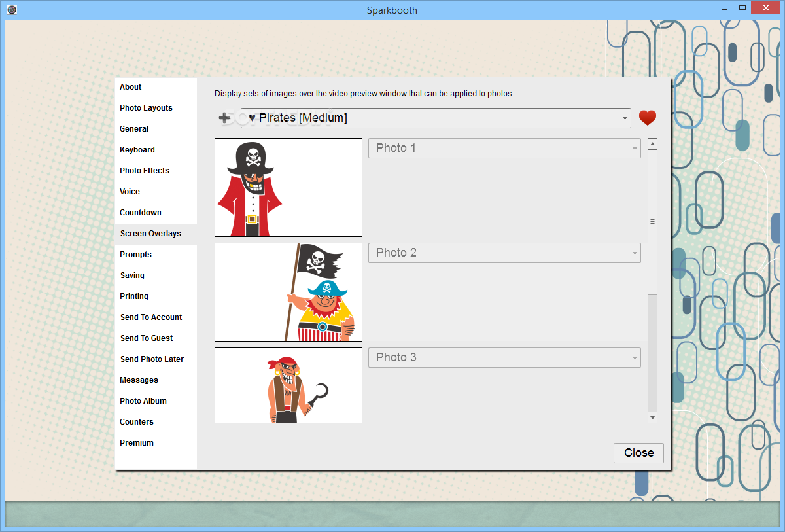This screenshot has width=785, height=532.
Task: Open the About settings section
Action: point(156,87)
